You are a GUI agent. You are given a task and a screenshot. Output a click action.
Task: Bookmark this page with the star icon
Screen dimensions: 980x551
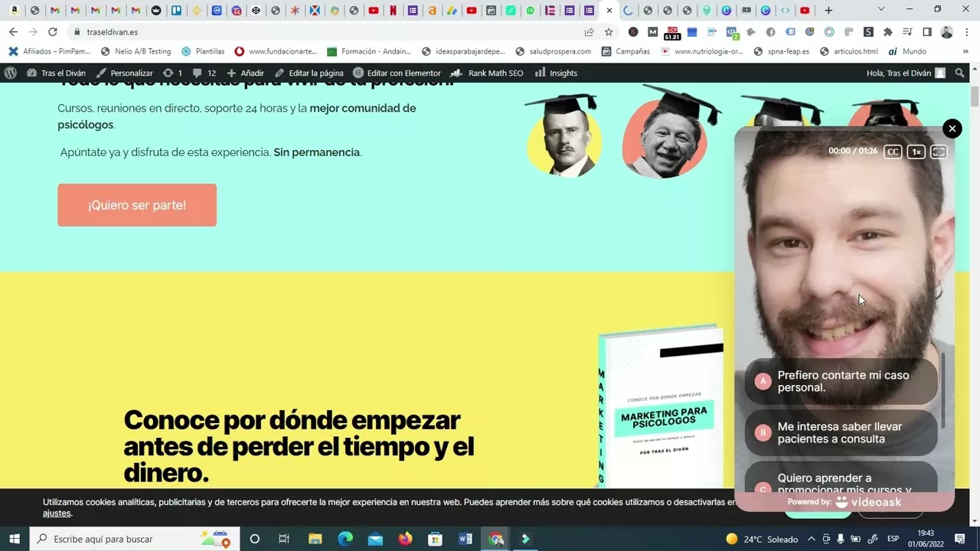(609, 32)
